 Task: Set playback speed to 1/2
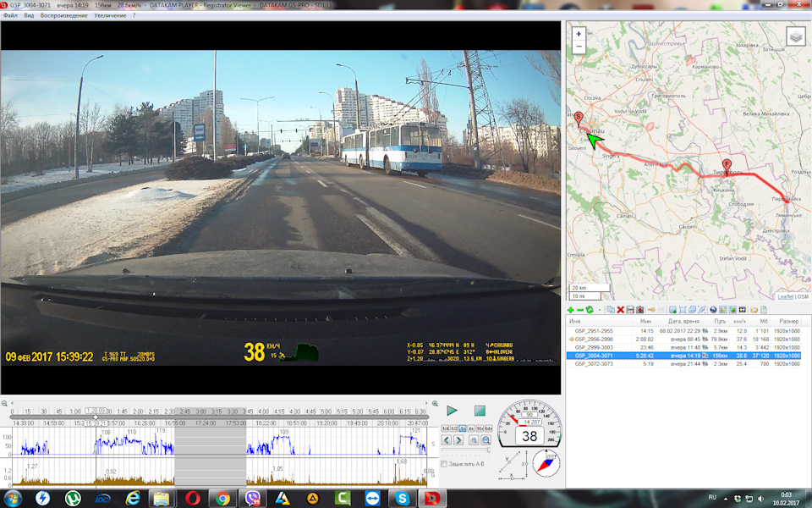453,428
